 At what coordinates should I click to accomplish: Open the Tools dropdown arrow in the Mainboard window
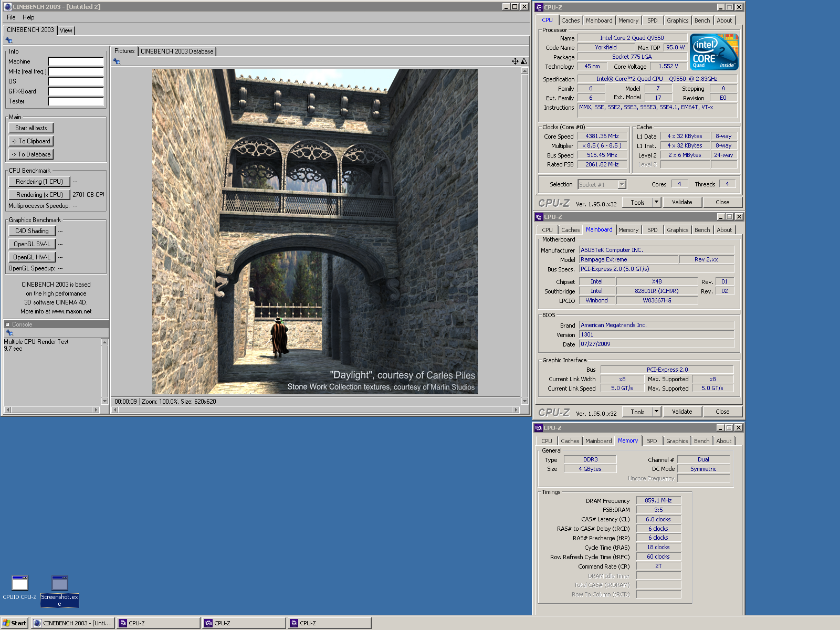pos(656,412)
